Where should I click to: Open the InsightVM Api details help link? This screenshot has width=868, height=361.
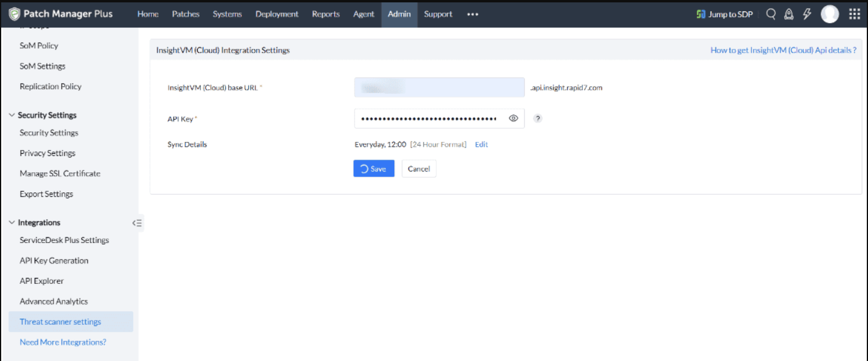[783, 50]
